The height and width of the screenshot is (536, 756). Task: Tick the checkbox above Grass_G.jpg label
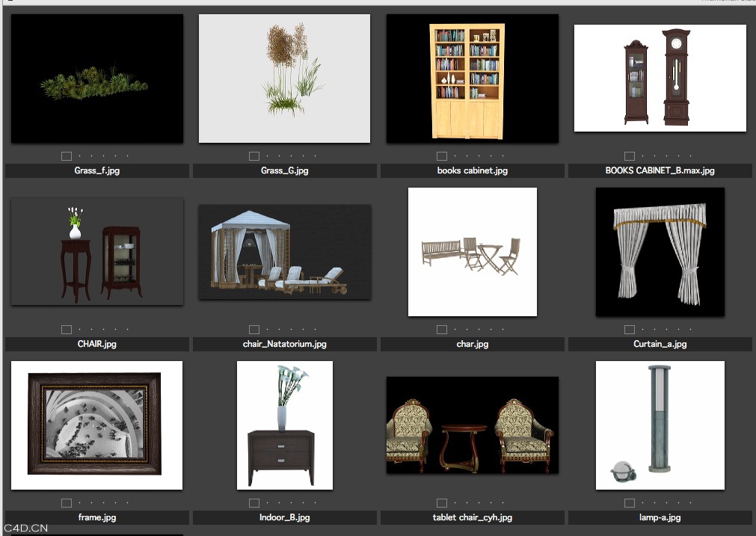(254, 156)
